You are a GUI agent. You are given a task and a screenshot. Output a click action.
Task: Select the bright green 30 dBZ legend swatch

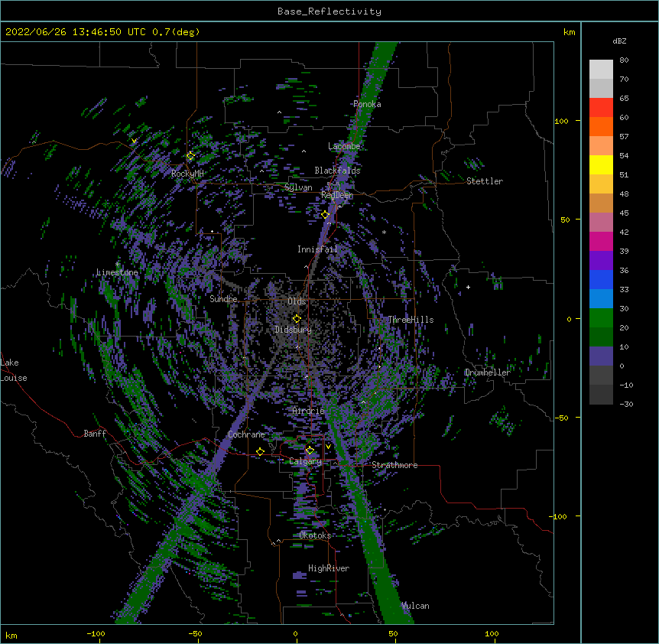coord(601,318)
